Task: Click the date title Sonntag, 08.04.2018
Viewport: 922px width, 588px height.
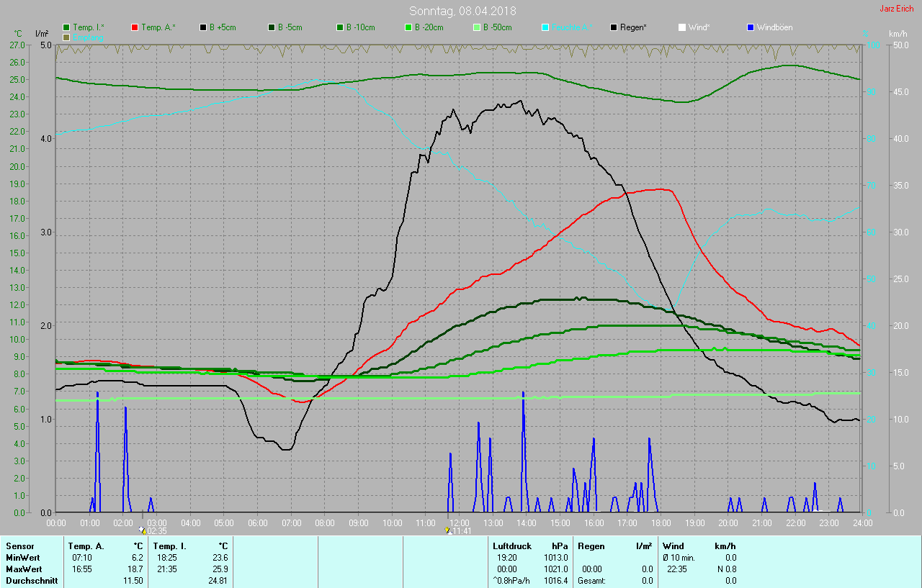Action: [462, 11]
